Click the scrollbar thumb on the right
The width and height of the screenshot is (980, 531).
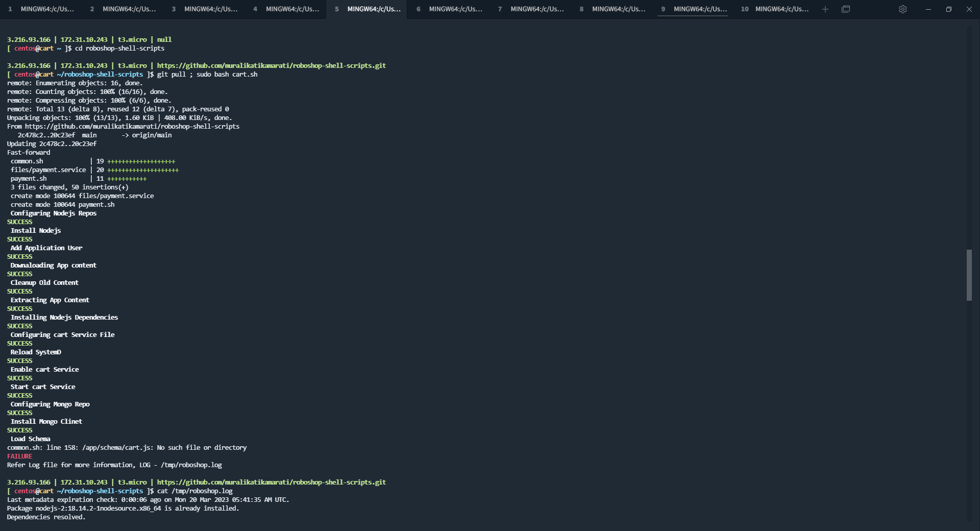(x=969, y=276)
